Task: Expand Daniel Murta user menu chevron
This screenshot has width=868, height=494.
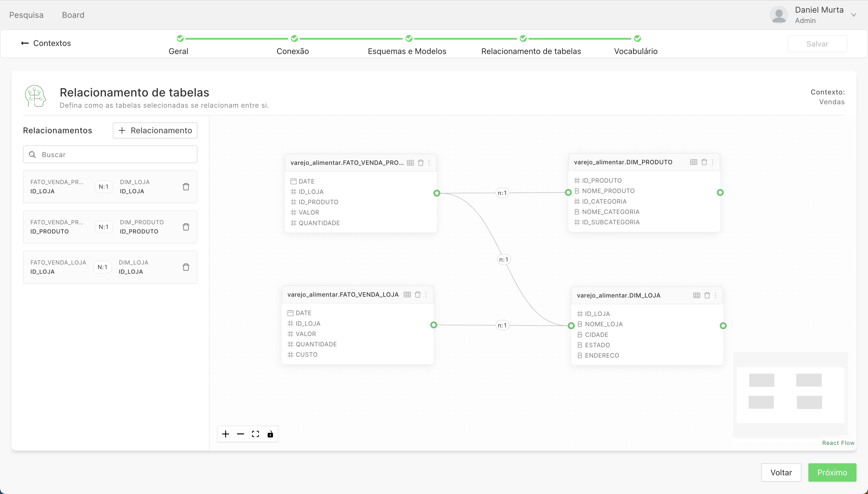Action: 854,15
